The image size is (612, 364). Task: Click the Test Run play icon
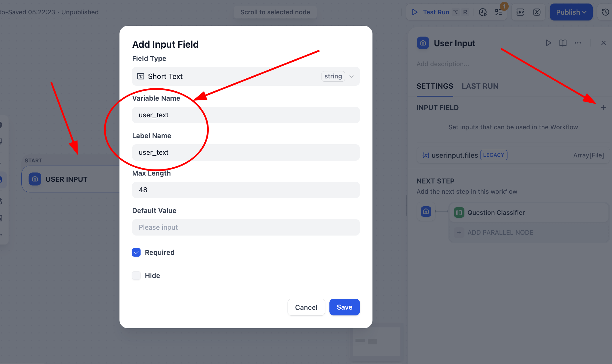coord(415,12)
